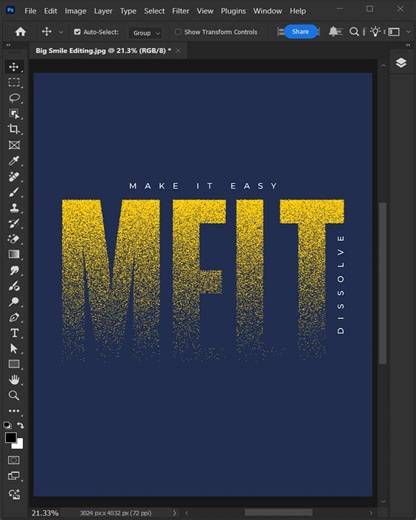
Task: Click the horizontal canvas scrollbar thumb
Action: 279,513
